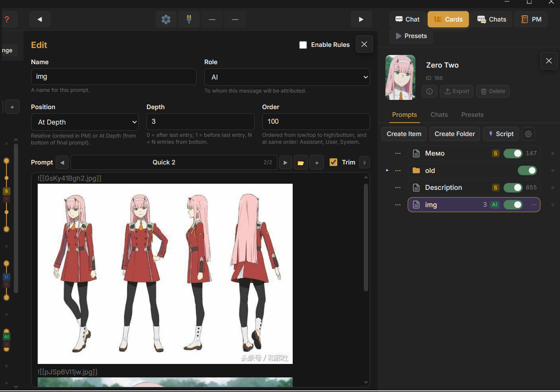Click the document icon on the Мемо row
The width and height of the screenshot is (560, 392).
[416, 153]
